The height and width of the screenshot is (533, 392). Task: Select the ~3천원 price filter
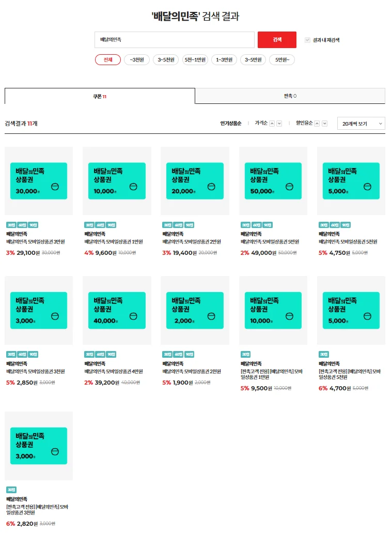[x=137, y=60]
